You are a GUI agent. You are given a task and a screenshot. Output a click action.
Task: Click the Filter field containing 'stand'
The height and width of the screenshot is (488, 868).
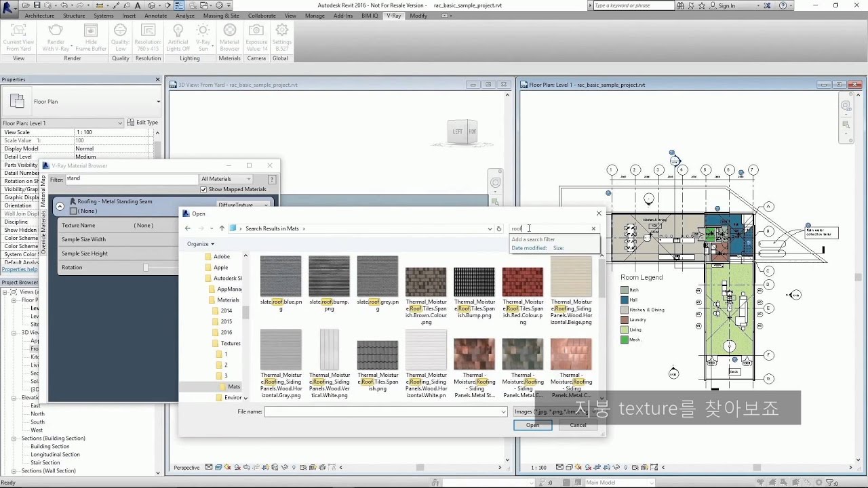132,179
